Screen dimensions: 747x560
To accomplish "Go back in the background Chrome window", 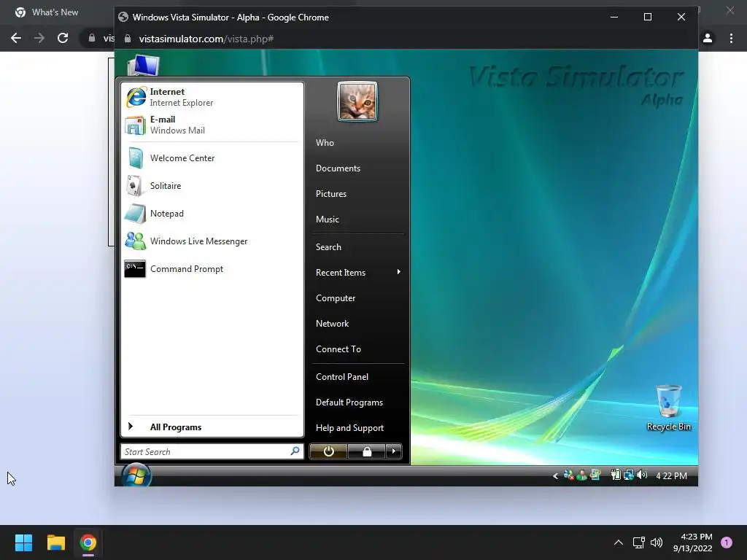I will click(x=16, y=38).
